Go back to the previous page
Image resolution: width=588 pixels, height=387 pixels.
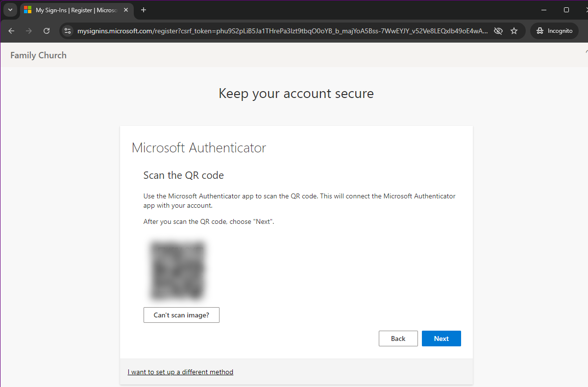pos(12,31)
